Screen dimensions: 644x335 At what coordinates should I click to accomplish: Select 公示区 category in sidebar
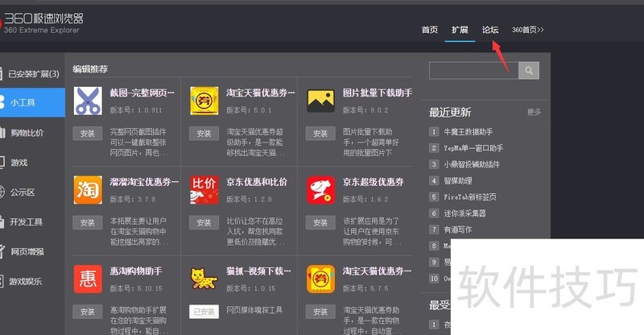pos(32,192)
